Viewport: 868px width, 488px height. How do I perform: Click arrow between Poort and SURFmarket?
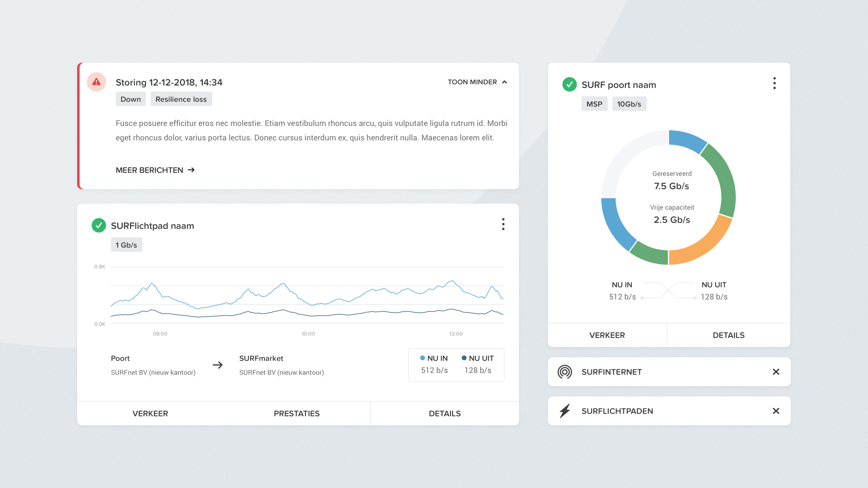pyautogui.click(x=218, y=365)
